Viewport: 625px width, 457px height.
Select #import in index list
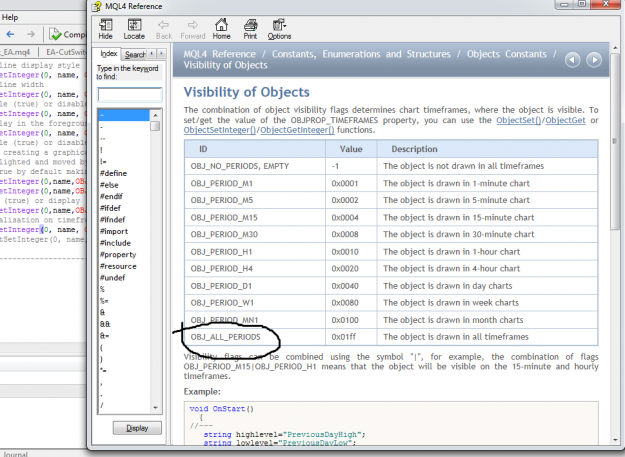tap(114, 231)
